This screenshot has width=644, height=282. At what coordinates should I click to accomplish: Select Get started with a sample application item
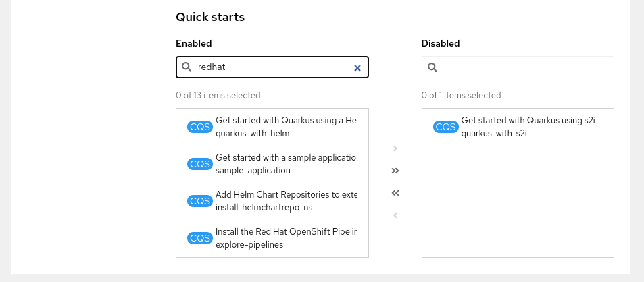[286, 164]
